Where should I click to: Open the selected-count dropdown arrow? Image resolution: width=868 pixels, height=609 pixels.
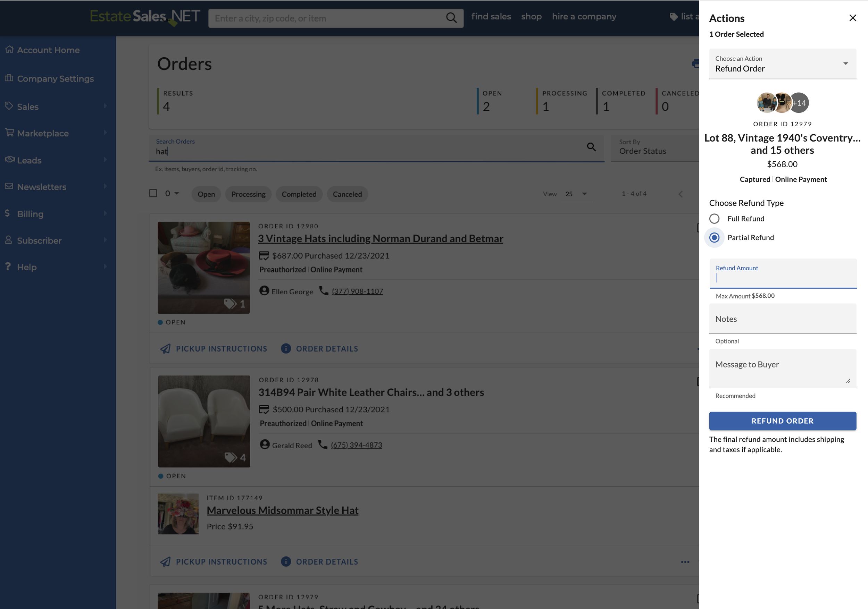pyautogui.click(x=176, y=193)
